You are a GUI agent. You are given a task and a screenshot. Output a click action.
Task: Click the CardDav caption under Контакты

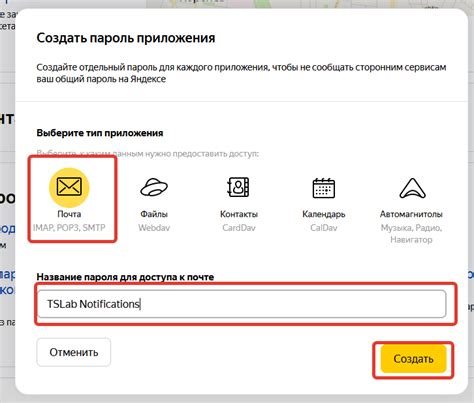[x=239, y=228]
